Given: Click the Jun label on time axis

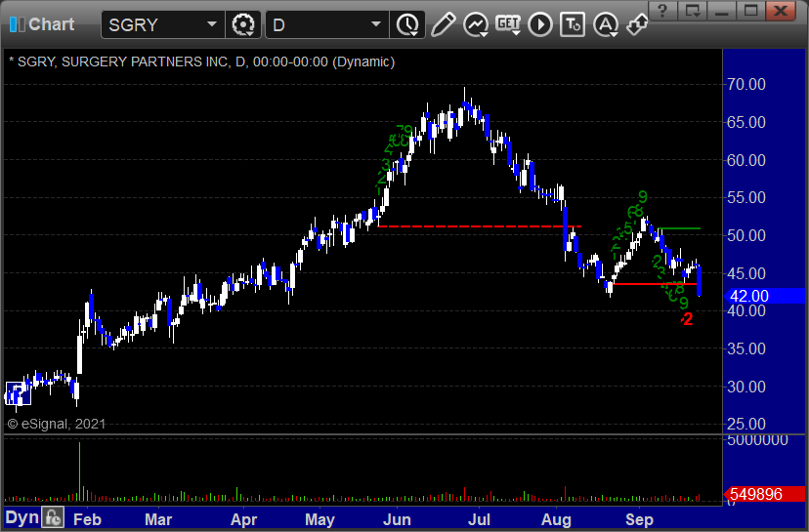Looking at the screenshot, I should click(x=397, y=519).
